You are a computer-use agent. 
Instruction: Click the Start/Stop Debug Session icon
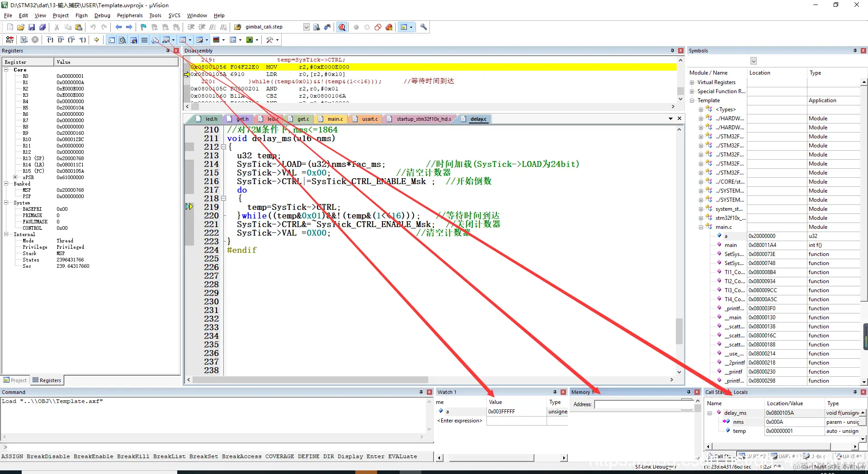[342, 27]
